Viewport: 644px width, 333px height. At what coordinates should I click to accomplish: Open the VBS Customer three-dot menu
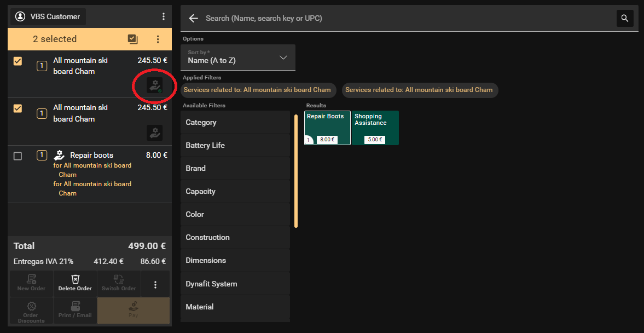[163, 17]
